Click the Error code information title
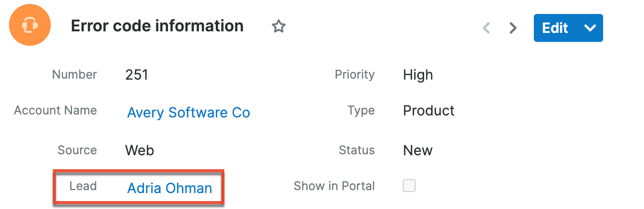 [x=157, y=26]
